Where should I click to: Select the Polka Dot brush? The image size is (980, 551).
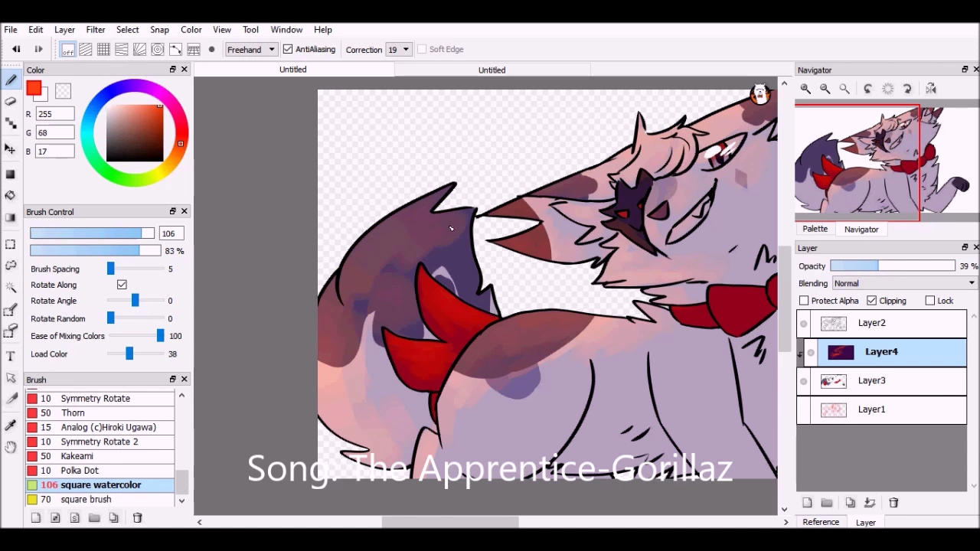100,471
